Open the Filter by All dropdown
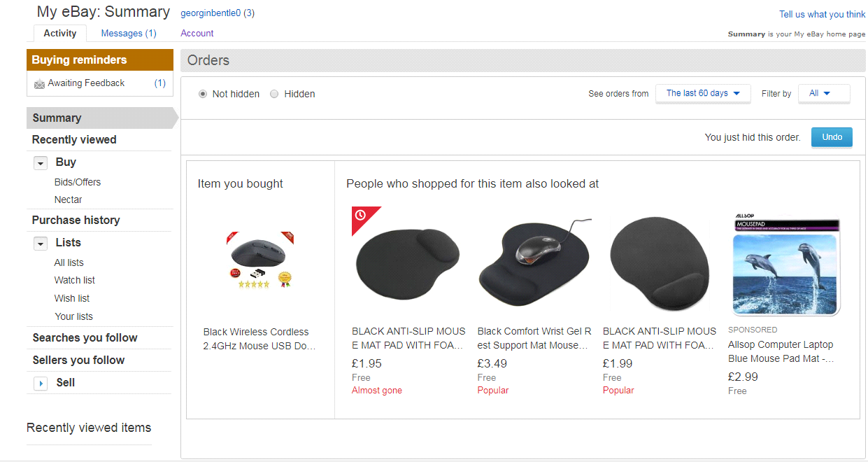This screenshot has width=868, height=462. (823, 93)
